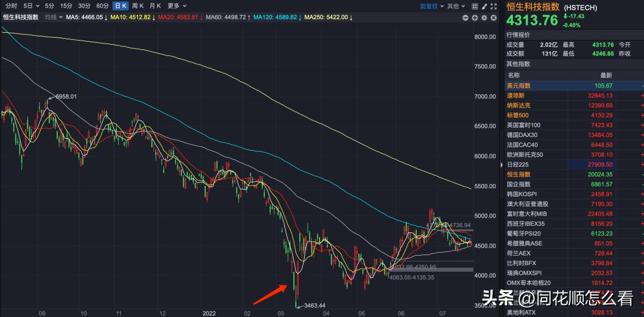This screenshot has width=644, height=317.
Task: Select the 日经225 index row
Action: [574, 164]
